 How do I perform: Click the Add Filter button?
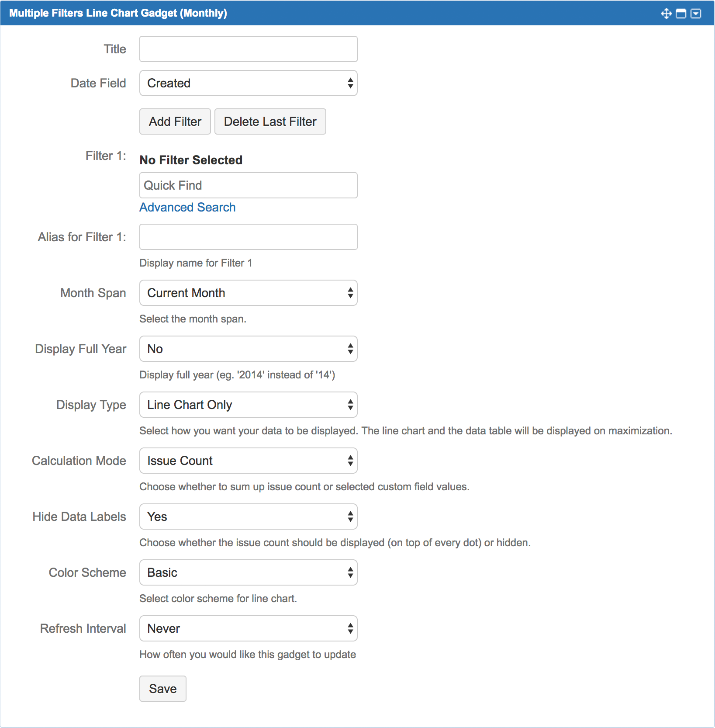[175, 121]
